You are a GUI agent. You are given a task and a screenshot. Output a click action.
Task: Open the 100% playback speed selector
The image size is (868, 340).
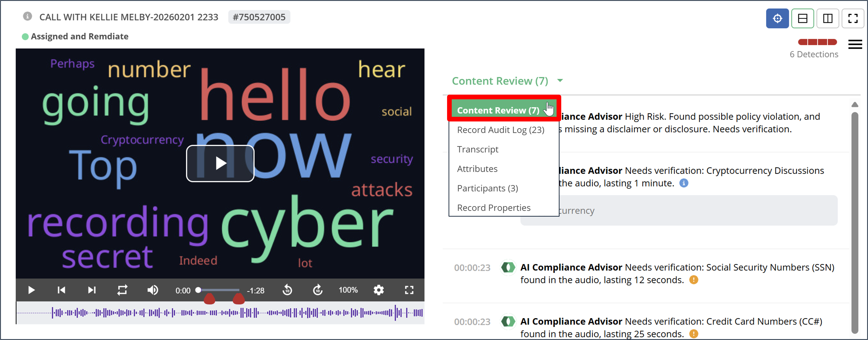pos(348,290)
